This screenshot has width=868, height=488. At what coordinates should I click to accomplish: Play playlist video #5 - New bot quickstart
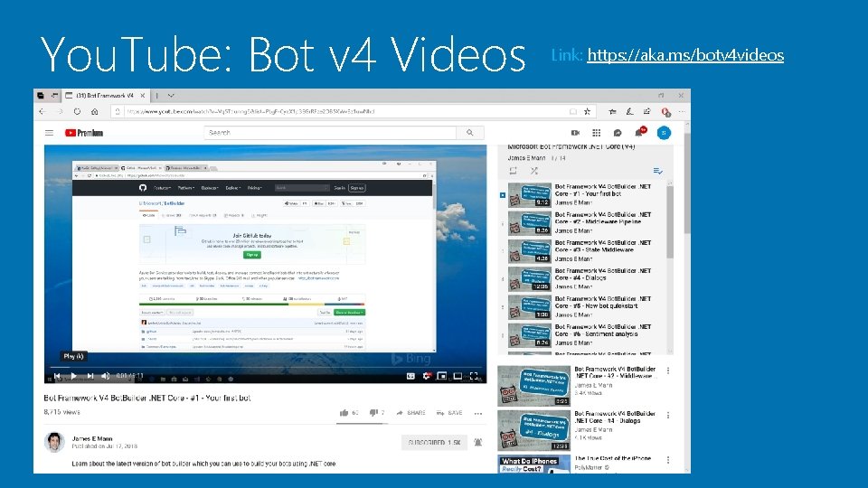coord(581,306)
